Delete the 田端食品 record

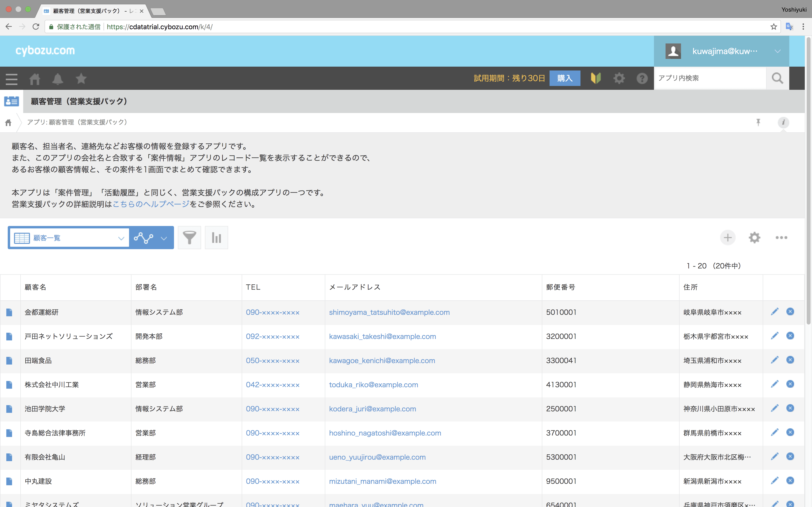(790, 360)
